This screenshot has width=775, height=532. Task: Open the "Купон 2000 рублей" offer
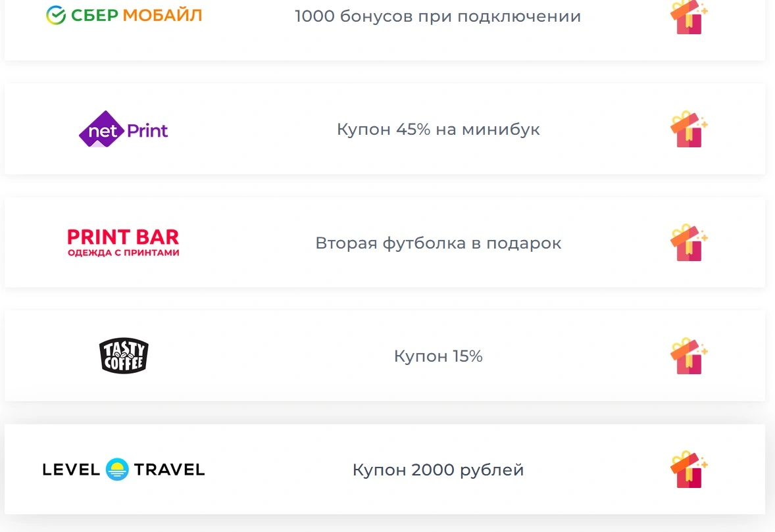(x=438, y=470)
